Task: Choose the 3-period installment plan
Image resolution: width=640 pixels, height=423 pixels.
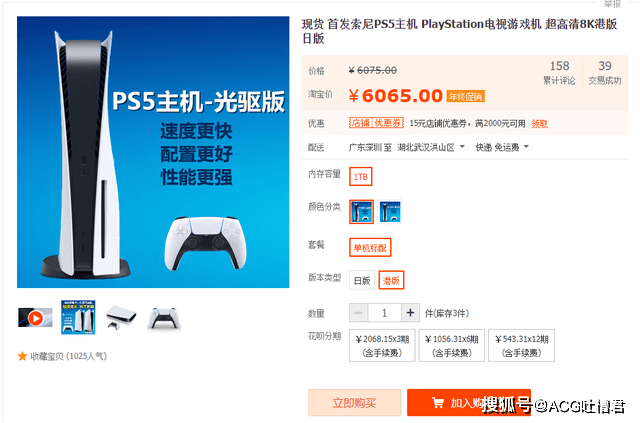Action: [x=382, y=345]
